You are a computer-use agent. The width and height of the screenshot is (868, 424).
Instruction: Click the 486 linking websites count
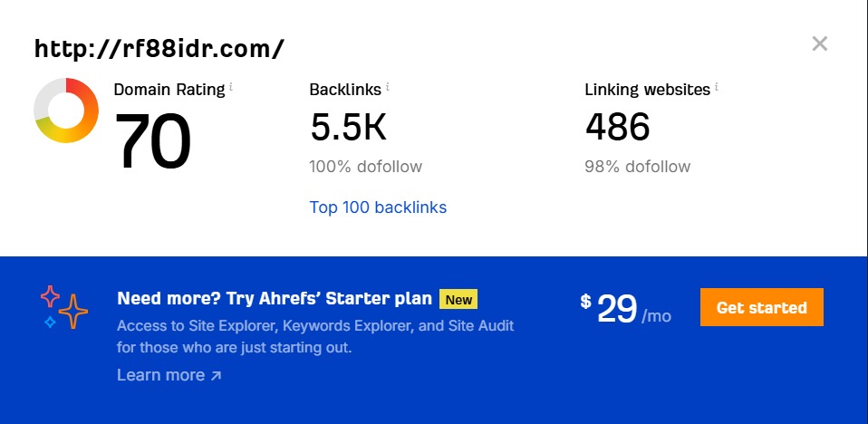[x=617, y=128]
